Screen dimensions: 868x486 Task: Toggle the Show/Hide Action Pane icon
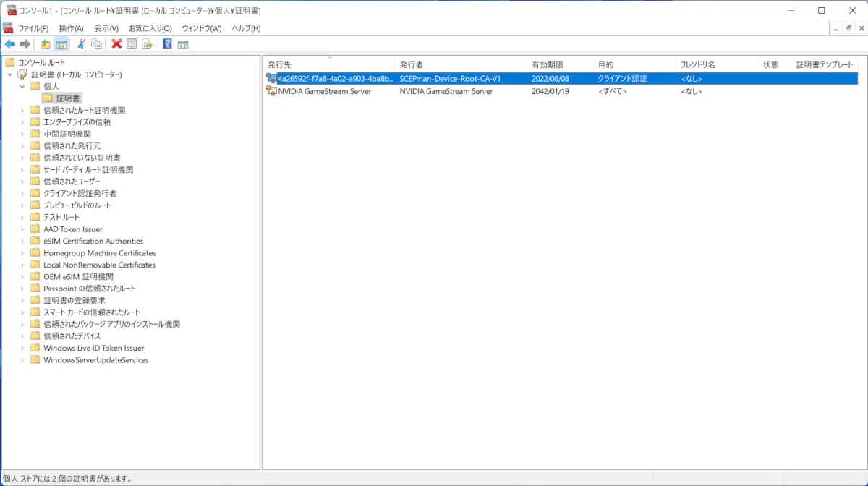183,44
